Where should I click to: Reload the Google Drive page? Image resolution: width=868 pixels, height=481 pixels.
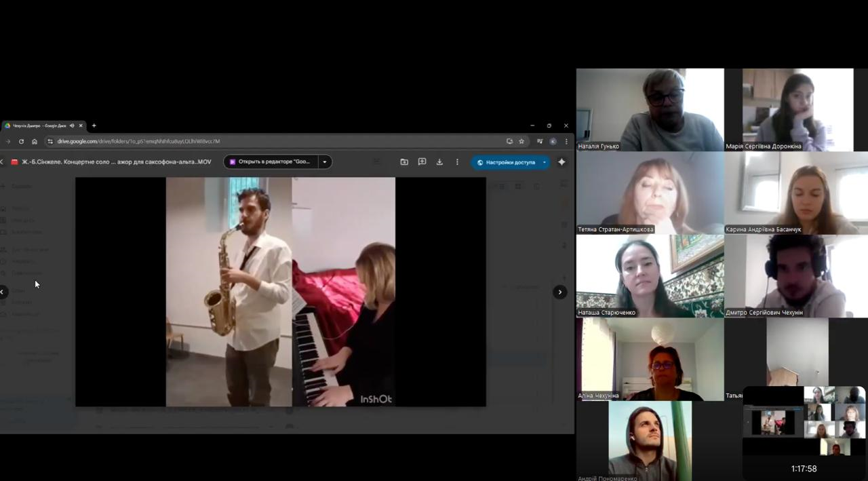pos(21,141)
